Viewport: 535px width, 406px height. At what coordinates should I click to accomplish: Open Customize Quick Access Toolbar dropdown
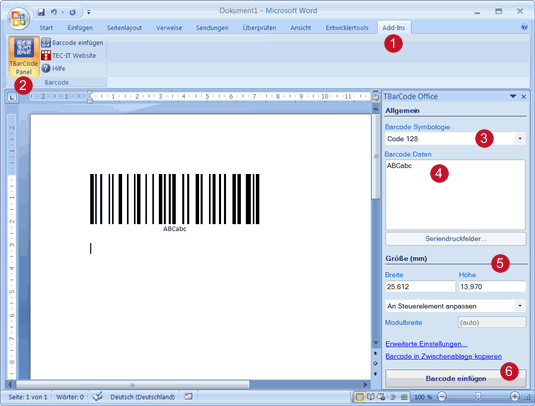point(89,12)
